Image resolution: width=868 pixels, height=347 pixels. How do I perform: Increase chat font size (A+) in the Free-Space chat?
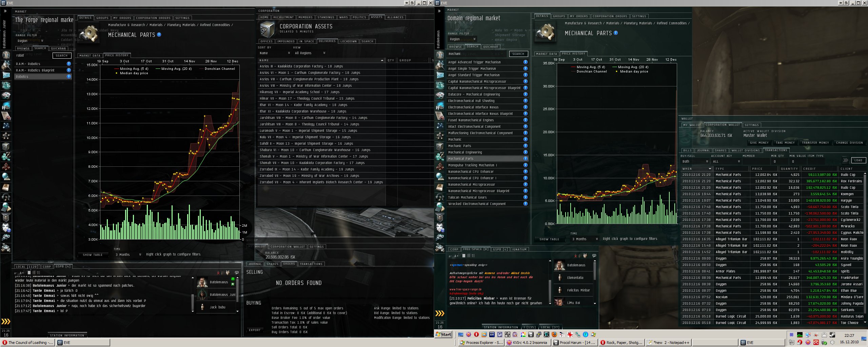[x=456, y=256]
